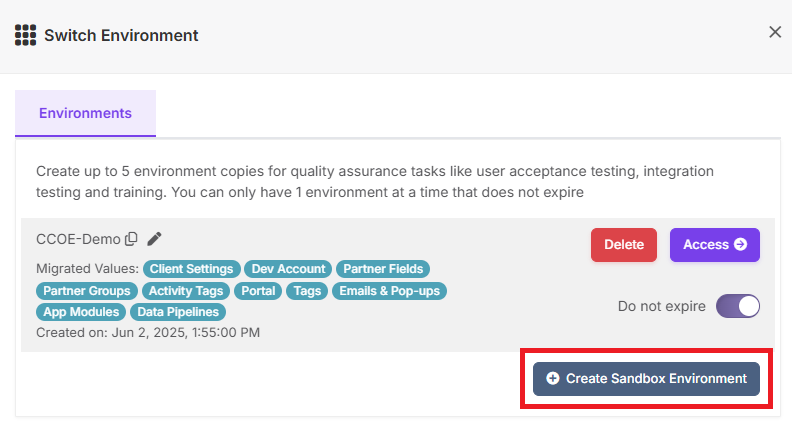Open the Environments tab
The height and width of the screenshot is (425, 792).
[x=85, y=113]
